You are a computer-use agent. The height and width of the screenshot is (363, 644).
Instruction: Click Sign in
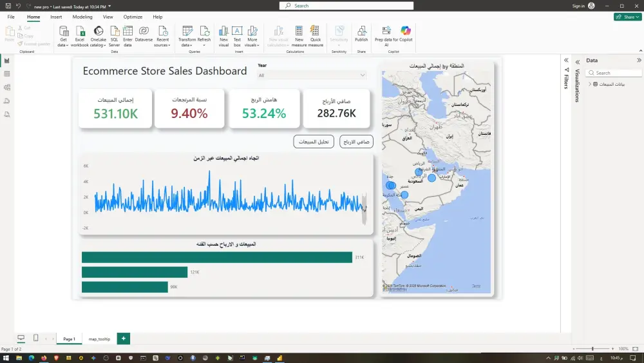tap(578, 6)
